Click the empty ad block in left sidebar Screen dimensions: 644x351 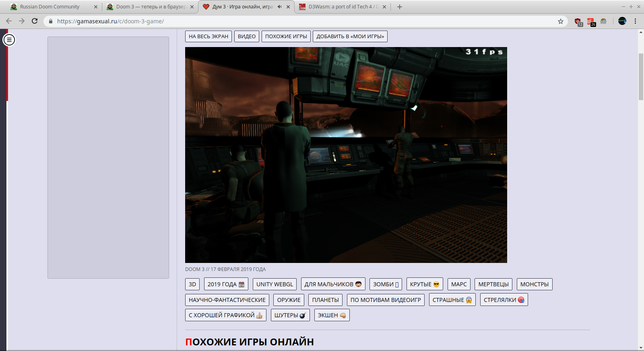click(x=108, y=158)
